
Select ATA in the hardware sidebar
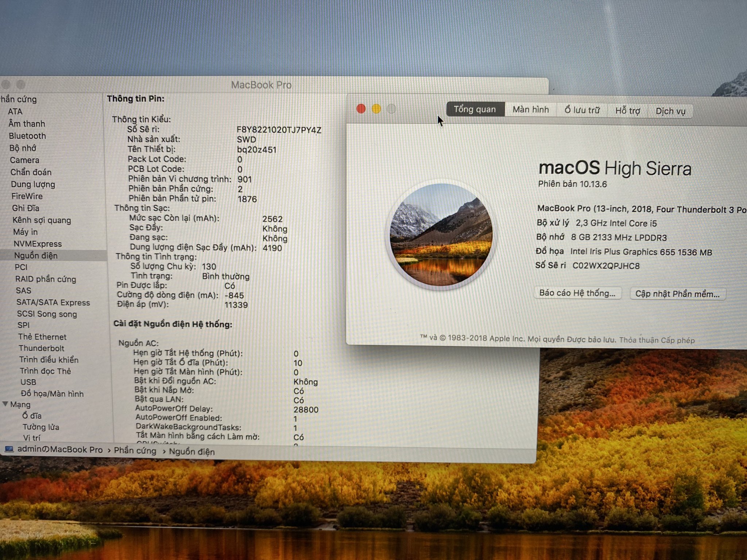click(15, 112)
